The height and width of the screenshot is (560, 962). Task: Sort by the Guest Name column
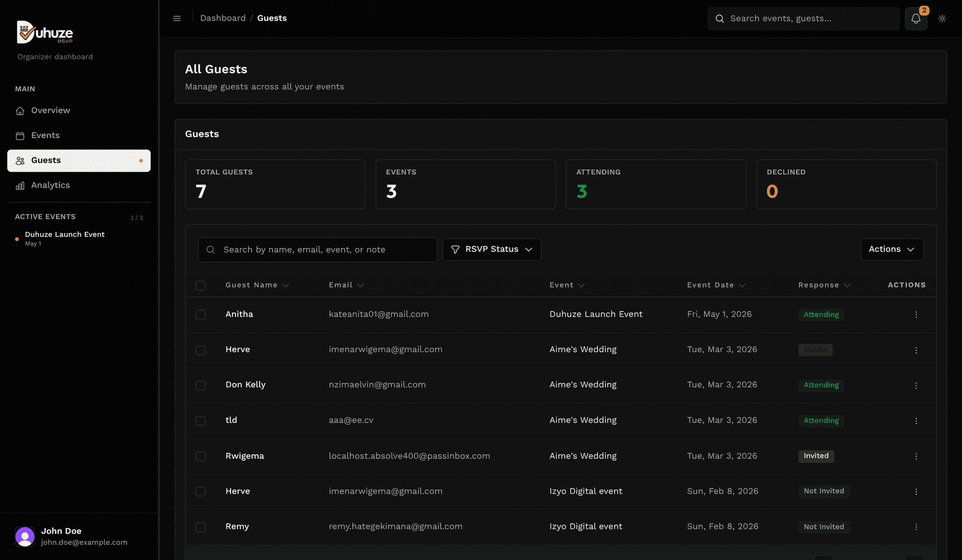tap(257, 285)
